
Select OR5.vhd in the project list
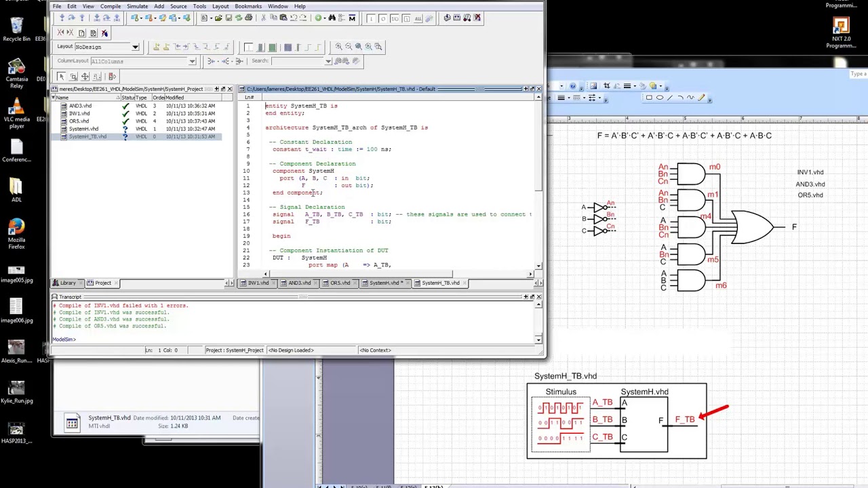pos(79,121)
